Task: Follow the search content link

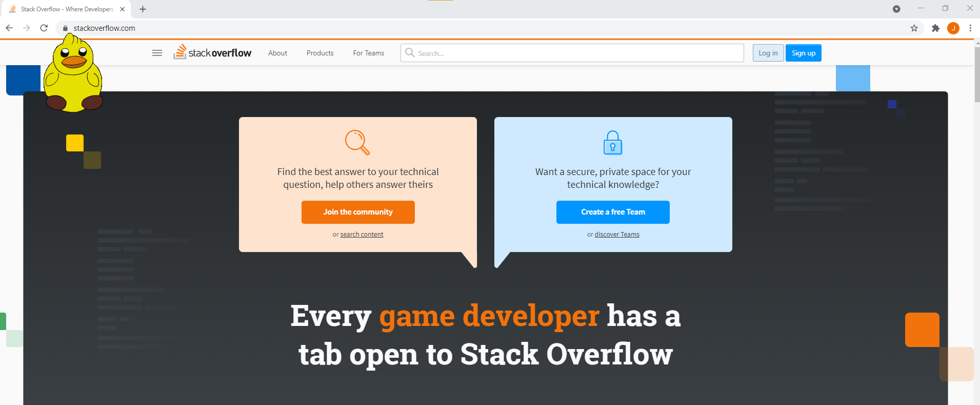Action: coord(362,235)
